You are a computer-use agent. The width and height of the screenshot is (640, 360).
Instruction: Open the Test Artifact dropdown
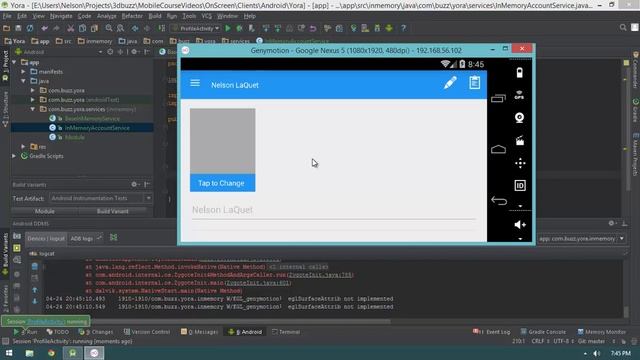point(101,198)
